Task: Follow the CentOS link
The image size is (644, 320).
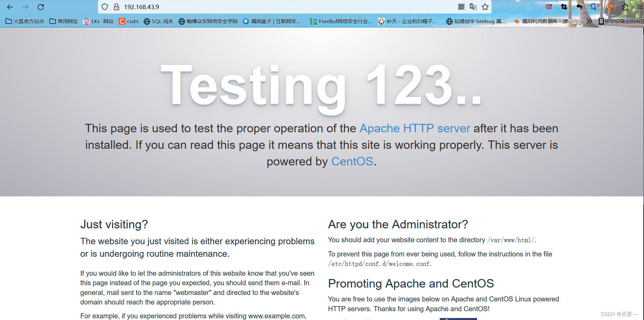Action: (x=352, y=161)
